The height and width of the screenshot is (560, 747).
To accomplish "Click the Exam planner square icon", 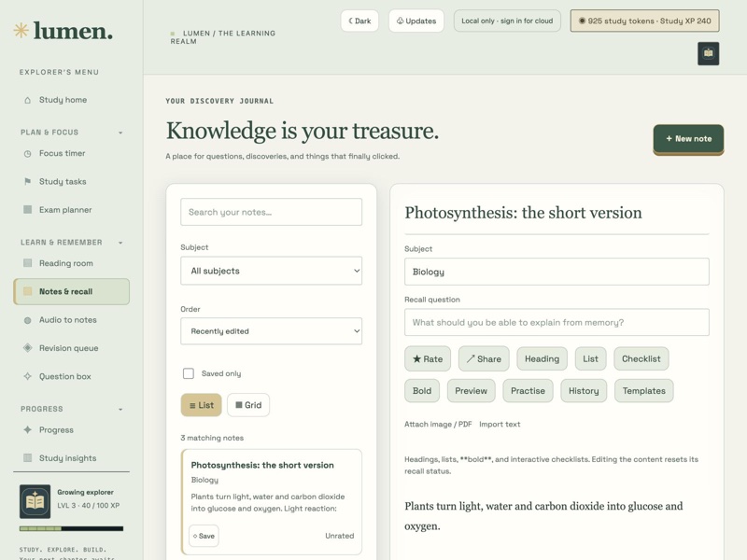I will click(x=28, y=209).
